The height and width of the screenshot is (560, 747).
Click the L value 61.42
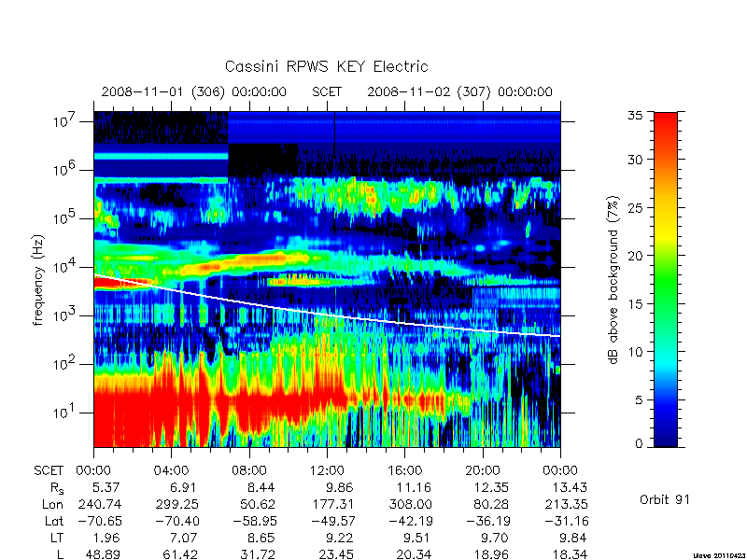click(x=180, y=554)
